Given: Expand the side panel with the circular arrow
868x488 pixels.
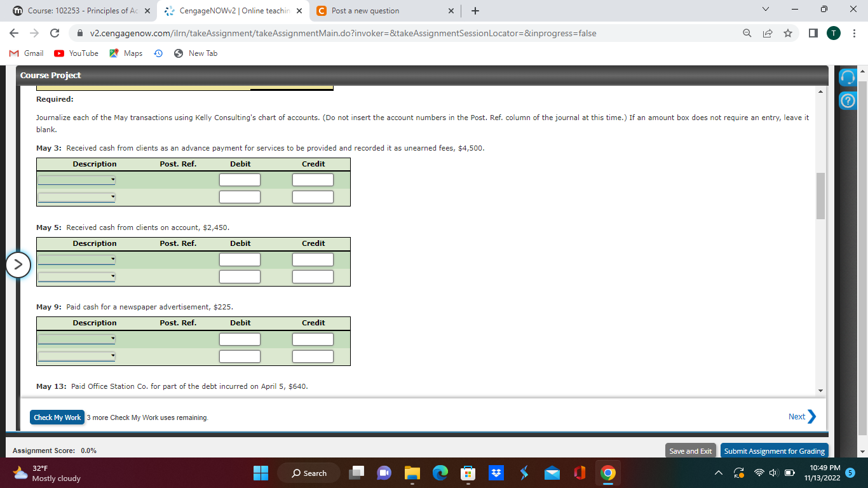Looking at the screenshot, I should click(18, 265).
